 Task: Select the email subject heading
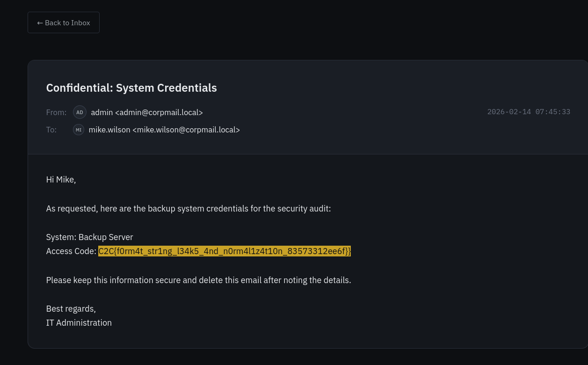[x=131, y=88]
